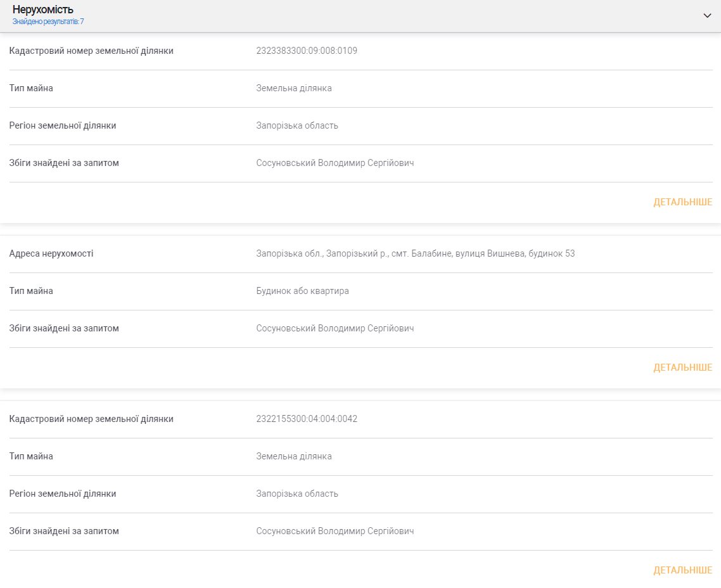Image resolution: width=721 pixels, height=588 pixels.
Task: Click the owner name for parcel ending 0042
Action: (335, 531)
